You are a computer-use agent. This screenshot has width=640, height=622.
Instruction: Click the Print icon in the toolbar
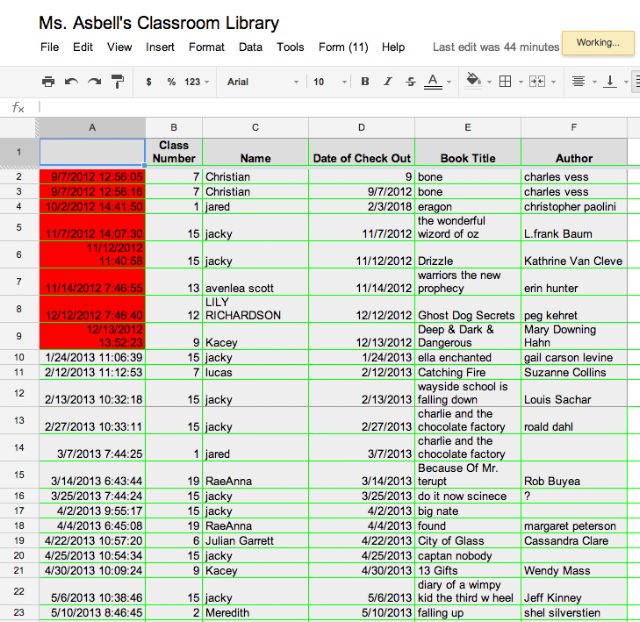pyautogui.click(x=48, y=82)
